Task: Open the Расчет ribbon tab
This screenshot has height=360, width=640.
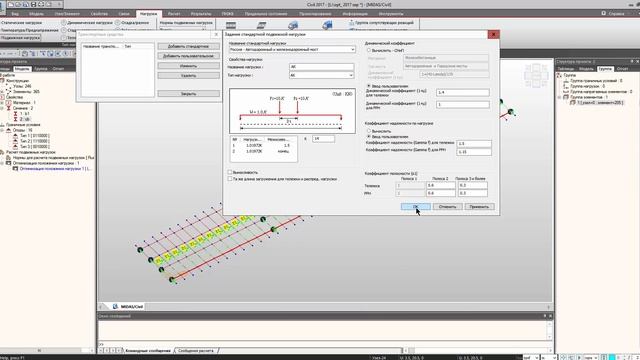Action: tap(174, 13)
